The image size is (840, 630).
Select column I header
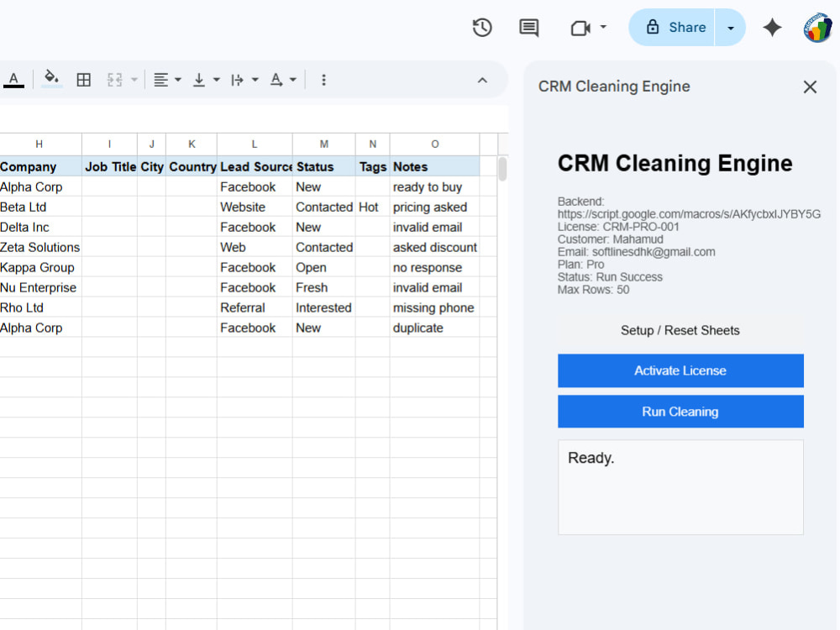(x=109, y=144)
